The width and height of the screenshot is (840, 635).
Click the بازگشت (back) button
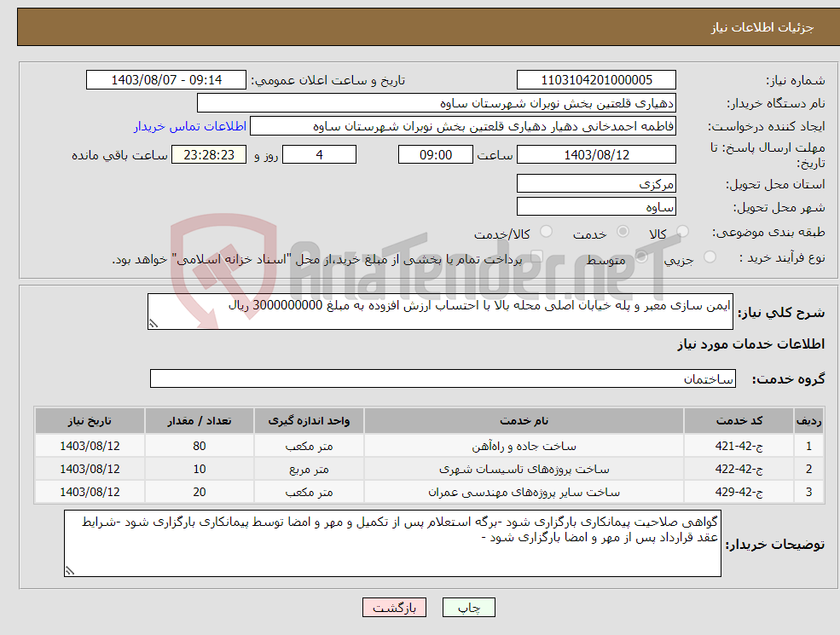click(x=394, y=608)
